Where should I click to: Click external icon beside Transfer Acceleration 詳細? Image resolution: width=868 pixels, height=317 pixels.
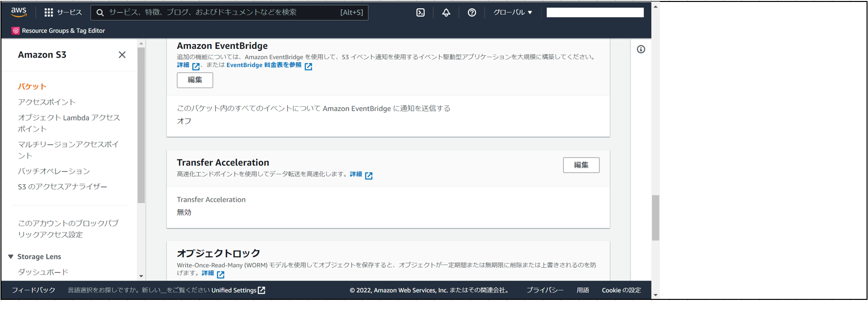[369, 175]
